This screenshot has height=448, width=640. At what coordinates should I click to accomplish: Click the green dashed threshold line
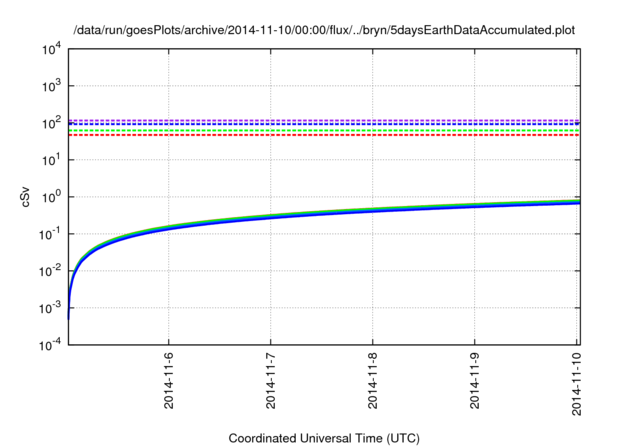coord(324,131)
